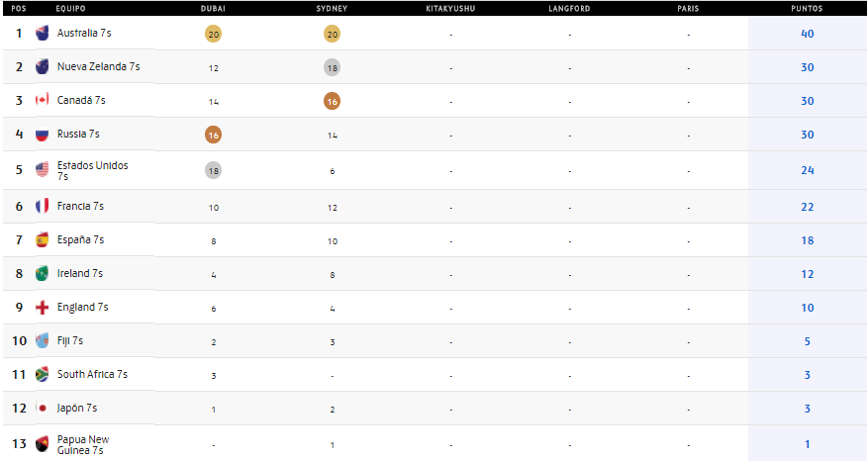868x461 pixels.
Task: Click the Australia 7s flag icon
Action: coord(42,34)
